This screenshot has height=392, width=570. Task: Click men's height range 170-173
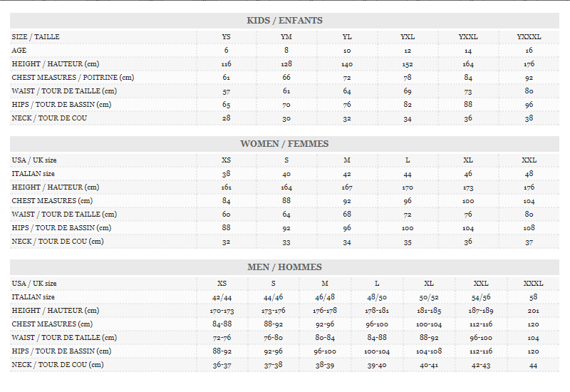click(x=222, y=311)
